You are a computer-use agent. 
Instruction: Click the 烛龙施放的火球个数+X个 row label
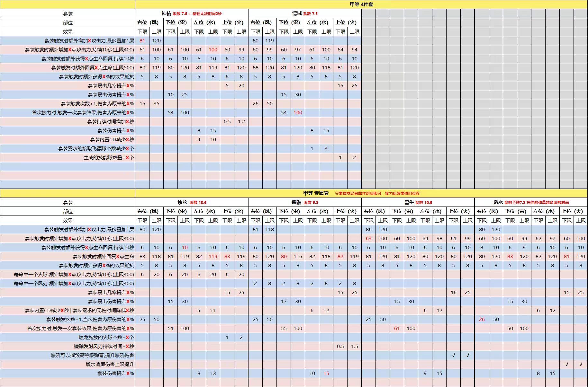tap(106, 338)
